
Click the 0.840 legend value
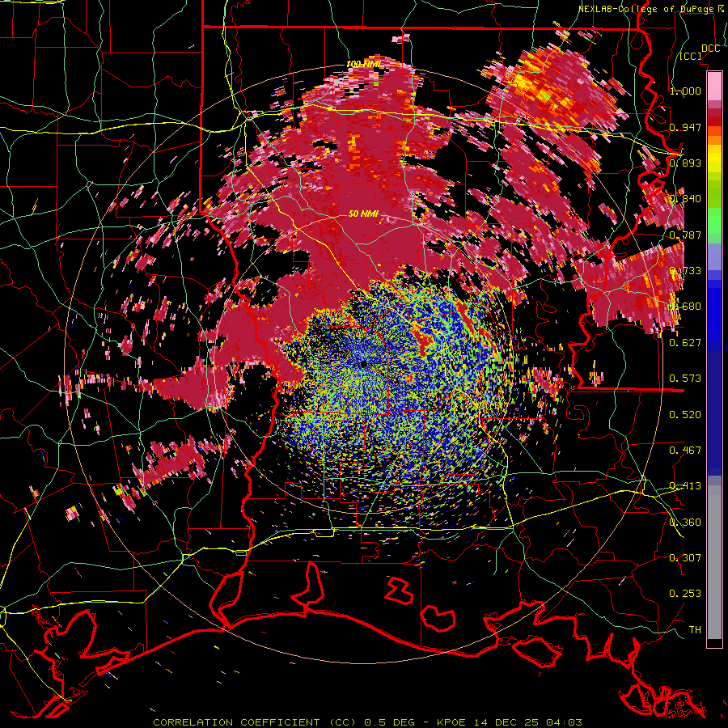[x=685, y=199]
